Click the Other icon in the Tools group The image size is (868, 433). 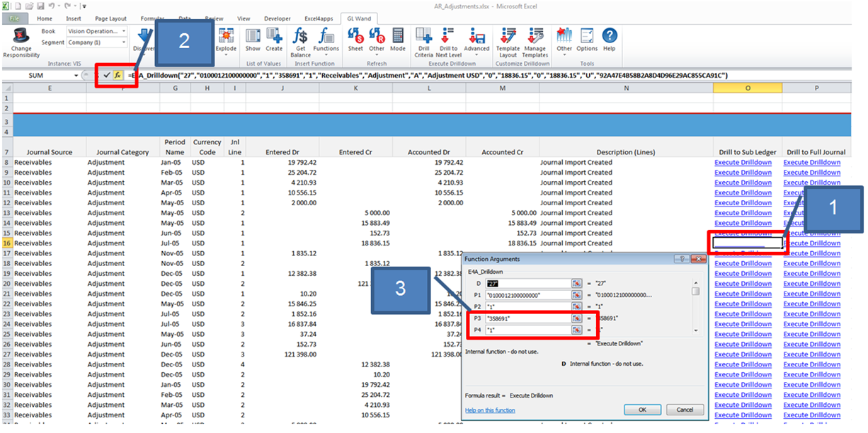coord(564,35)
